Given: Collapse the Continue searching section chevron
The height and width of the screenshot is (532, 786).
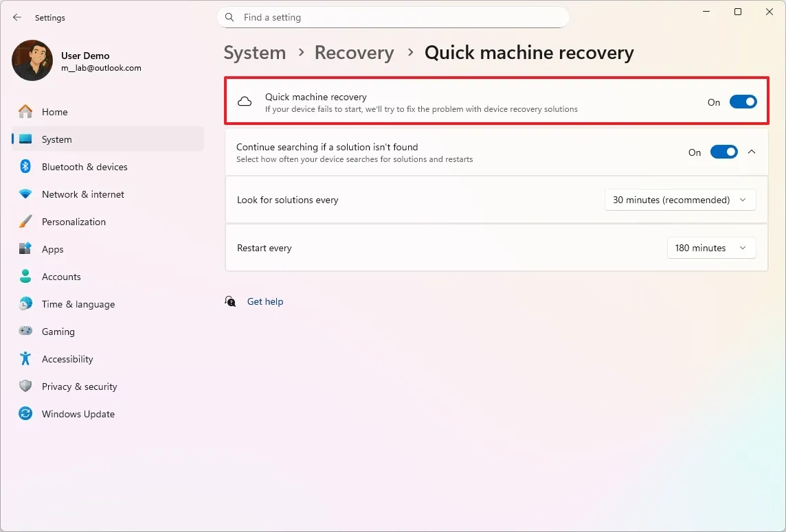Looking at the screenshot, I should coord(752,152).
